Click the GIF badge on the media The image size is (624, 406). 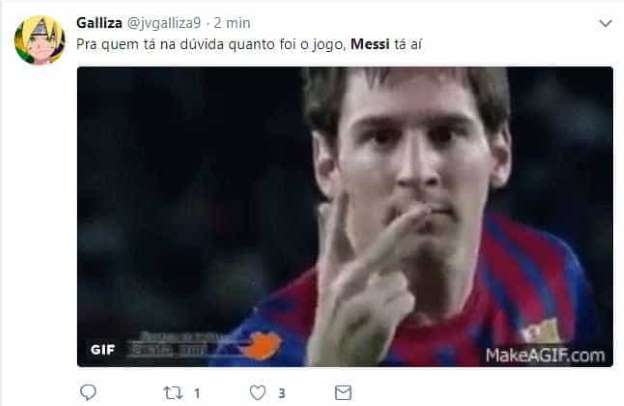coord(103,350)
